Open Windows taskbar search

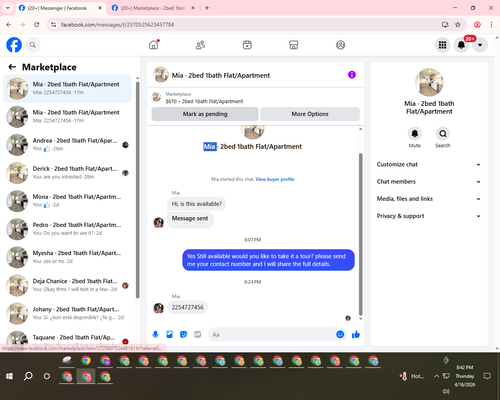(28, 376)
